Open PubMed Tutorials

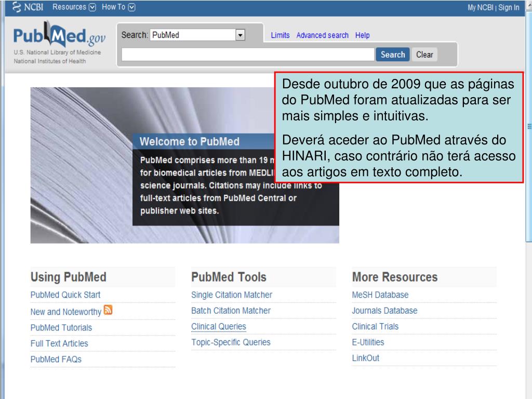click(x=61, y=328)
